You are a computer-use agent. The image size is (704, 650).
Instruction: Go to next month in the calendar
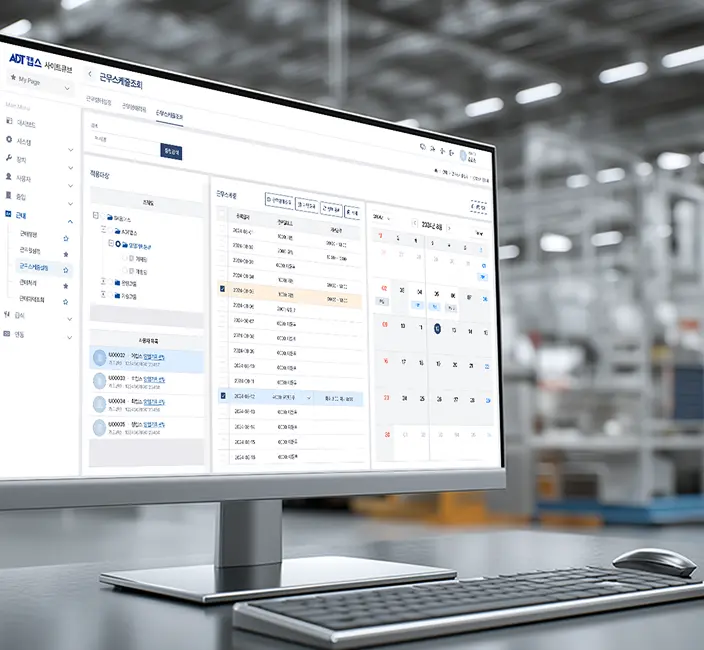point(449,228)
